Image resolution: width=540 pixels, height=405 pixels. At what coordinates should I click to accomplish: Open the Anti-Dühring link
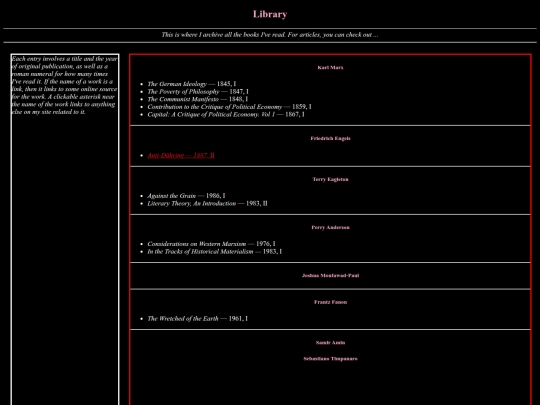click(x=181, y=155)
